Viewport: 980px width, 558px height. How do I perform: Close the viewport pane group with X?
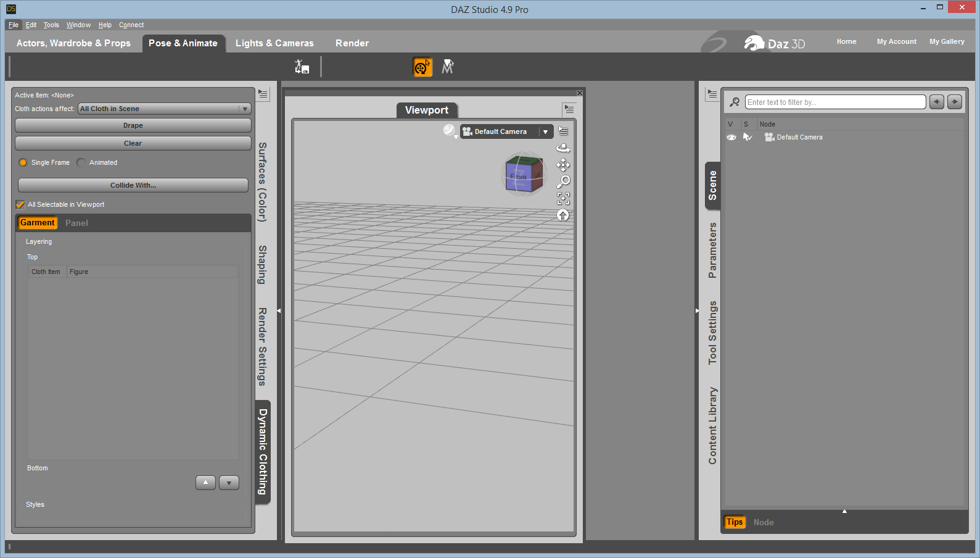pos(579,93)
